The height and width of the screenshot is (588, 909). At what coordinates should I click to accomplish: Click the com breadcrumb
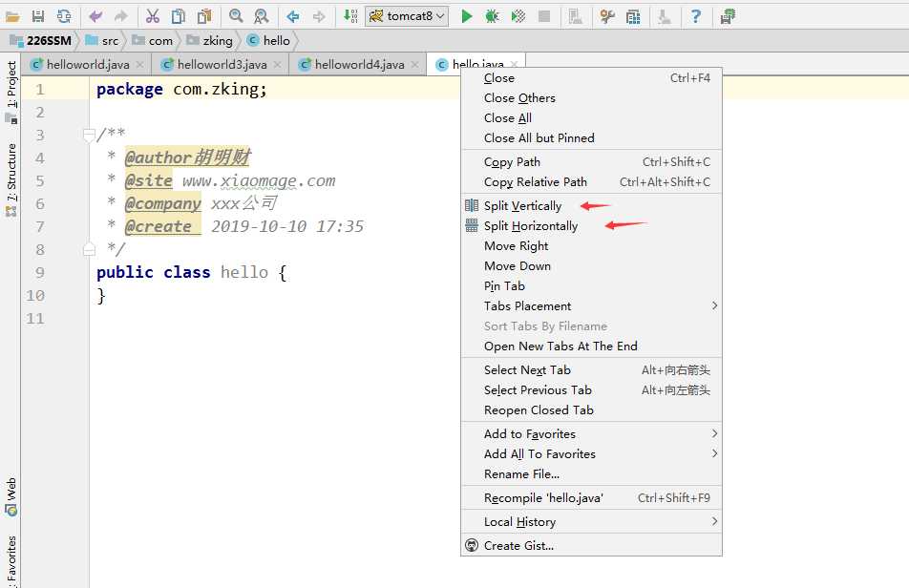(153, 40)
